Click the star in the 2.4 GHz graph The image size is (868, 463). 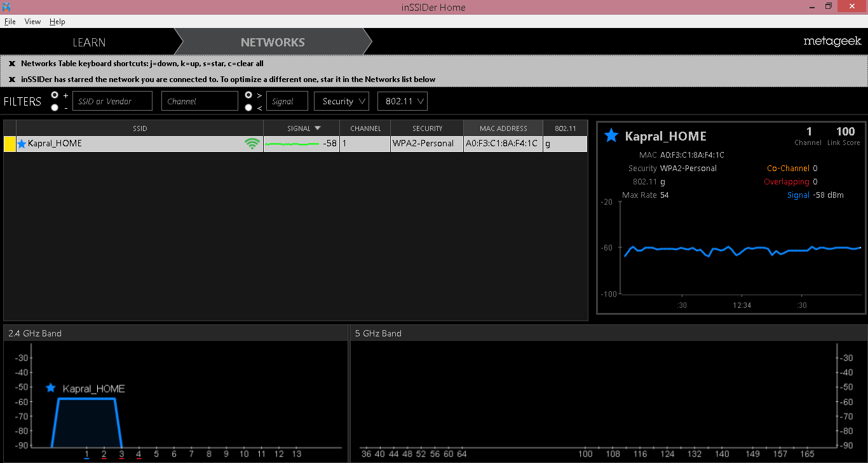51,388
